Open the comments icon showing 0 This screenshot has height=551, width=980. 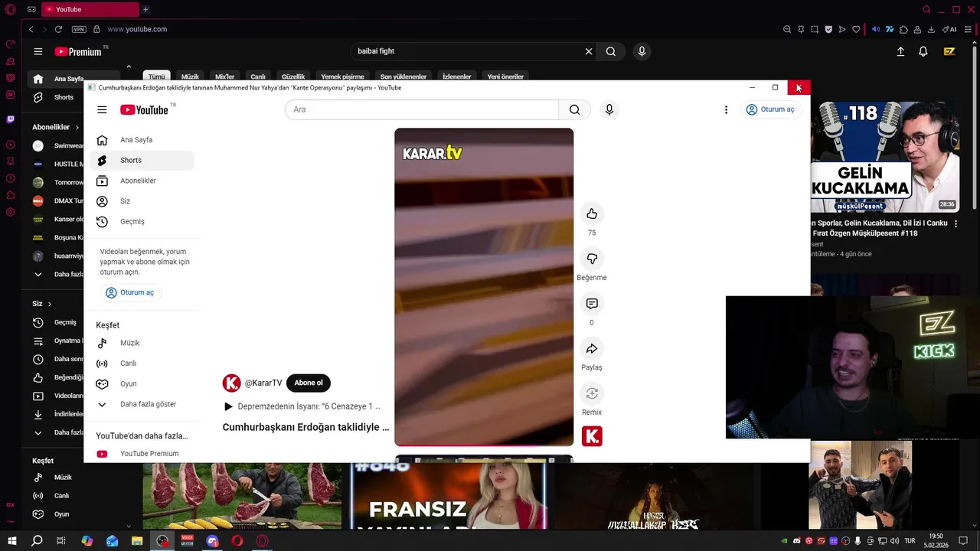point(592,304)
